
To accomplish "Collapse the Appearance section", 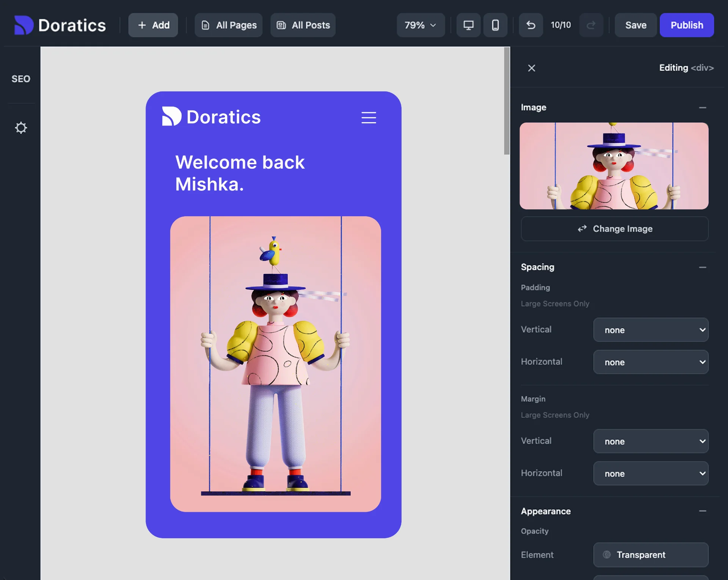I will click(703, 511).
